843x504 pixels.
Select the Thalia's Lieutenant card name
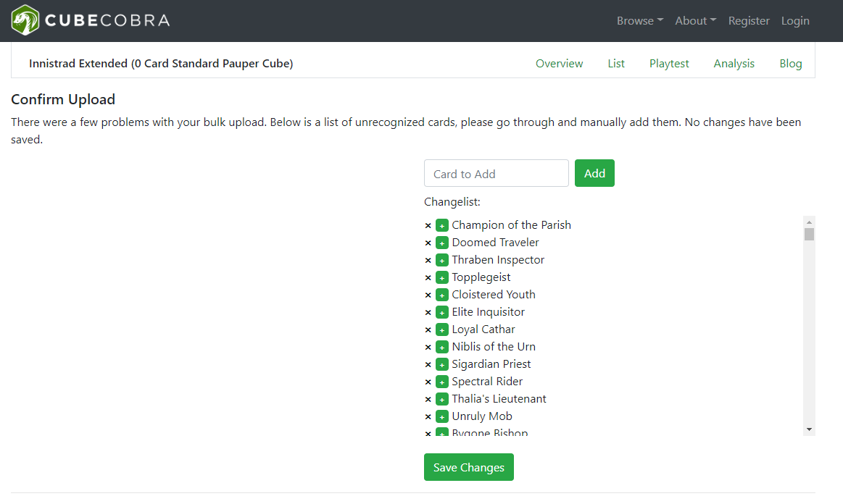point(499,399)
